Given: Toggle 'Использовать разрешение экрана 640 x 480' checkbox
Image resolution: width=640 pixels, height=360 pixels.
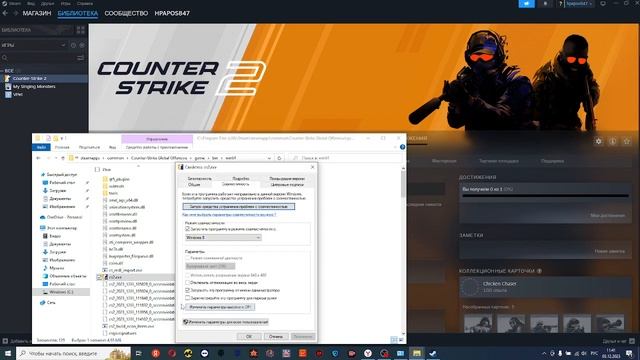Looking at the screenshot, I should click(188, 275).
